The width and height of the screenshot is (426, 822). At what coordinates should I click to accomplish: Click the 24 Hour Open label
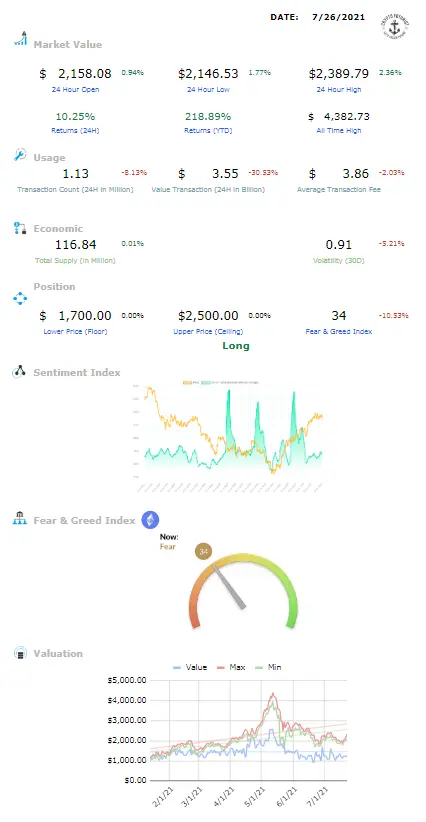coord(75,90)
